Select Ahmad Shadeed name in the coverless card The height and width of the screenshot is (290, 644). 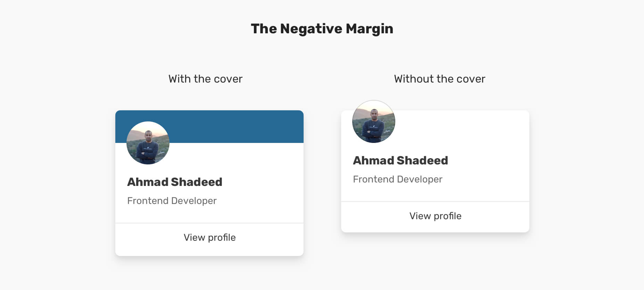tap(401, 161)
